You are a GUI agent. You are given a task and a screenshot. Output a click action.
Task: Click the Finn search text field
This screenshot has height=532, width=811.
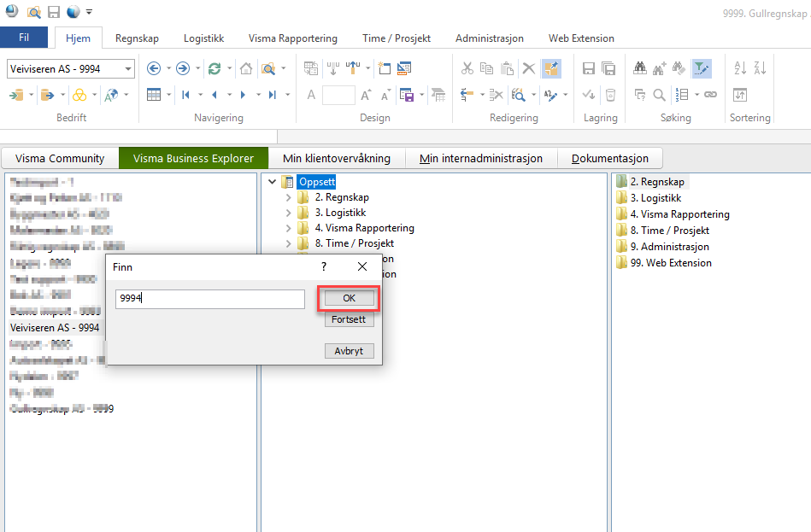(x=210, y=299)
